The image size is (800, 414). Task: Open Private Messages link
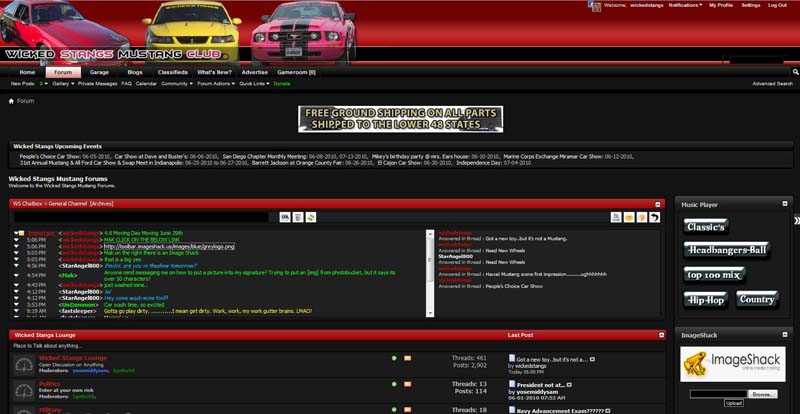[97, 84]
